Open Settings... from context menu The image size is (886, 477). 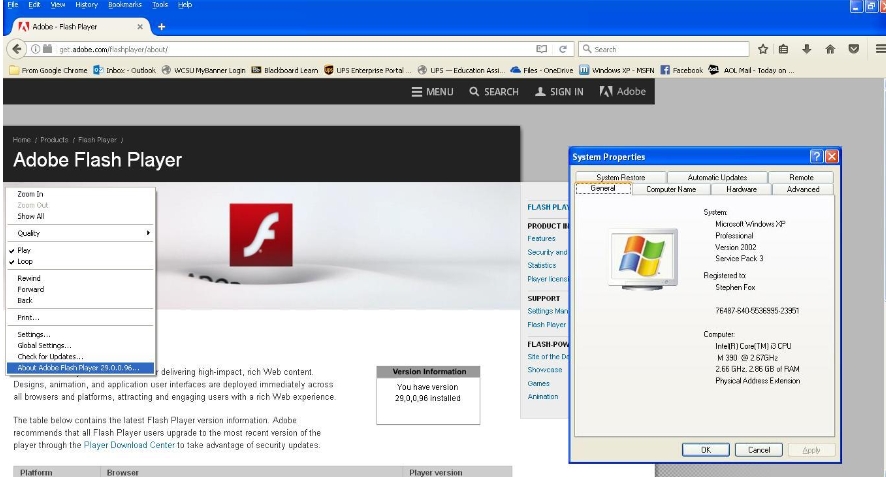pyautogui.click(x=80, y=334)
